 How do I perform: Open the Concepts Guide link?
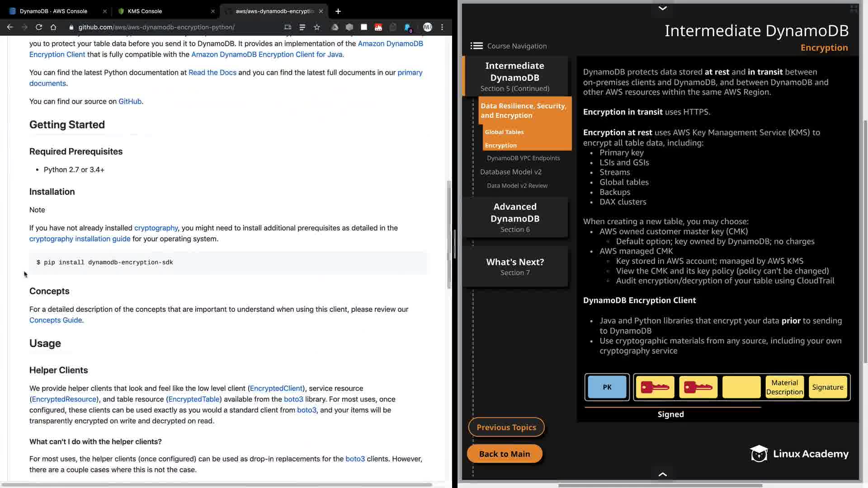56,320
